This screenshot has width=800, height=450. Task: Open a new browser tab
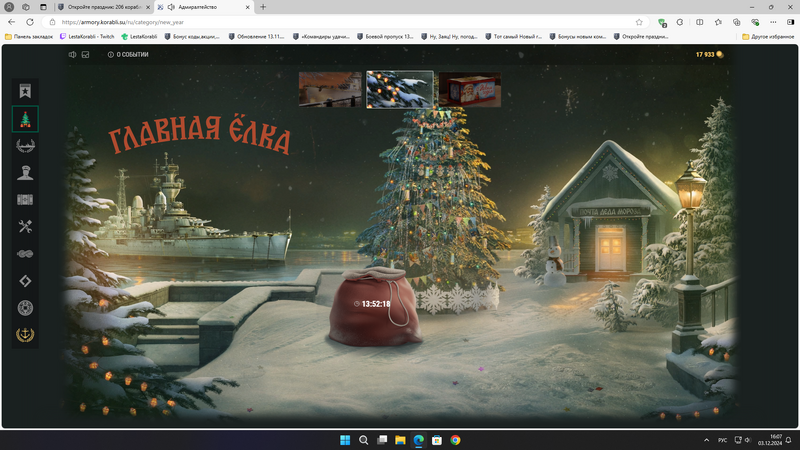pyautogui.click(x=263, y=7)
